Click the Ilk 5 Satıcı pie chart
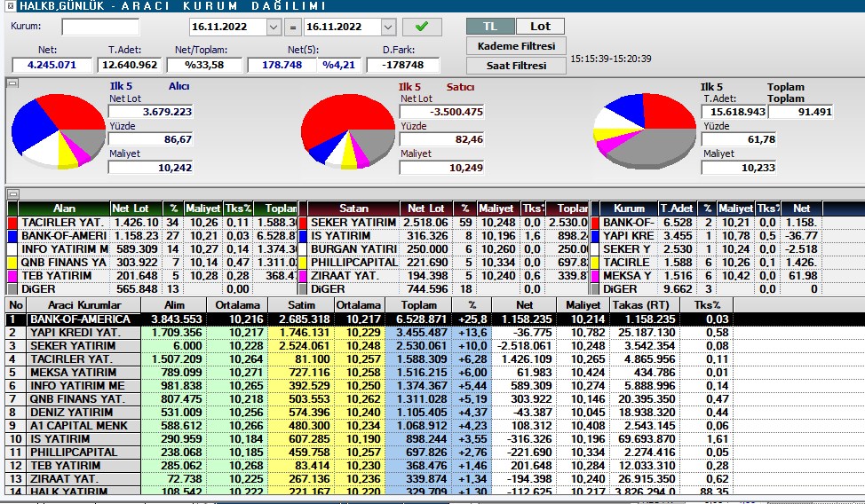The width and height of the screenshot is (865, 504). [x=348, y=131]
